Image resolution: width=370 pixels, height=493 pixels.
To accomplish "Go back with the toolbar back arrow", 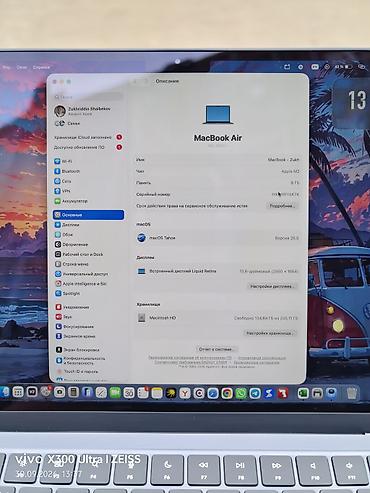I will (x=135, y=81).
